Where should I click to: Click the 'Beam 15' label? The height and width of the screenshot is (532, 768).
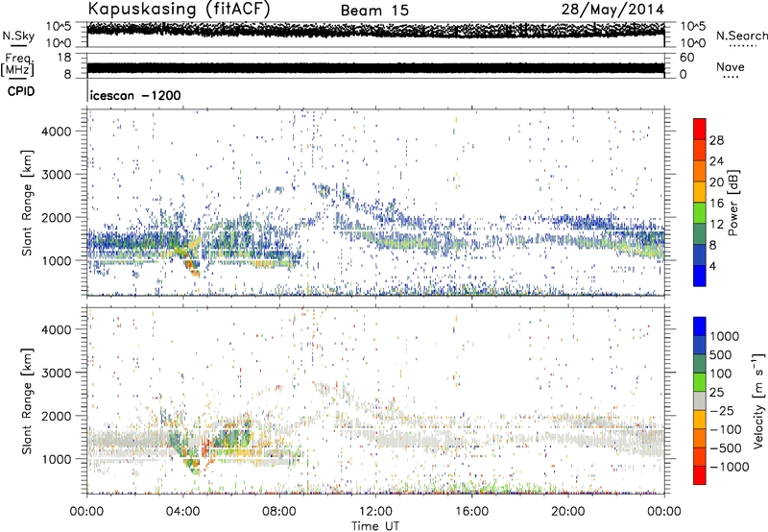click(x=374, y=11)
